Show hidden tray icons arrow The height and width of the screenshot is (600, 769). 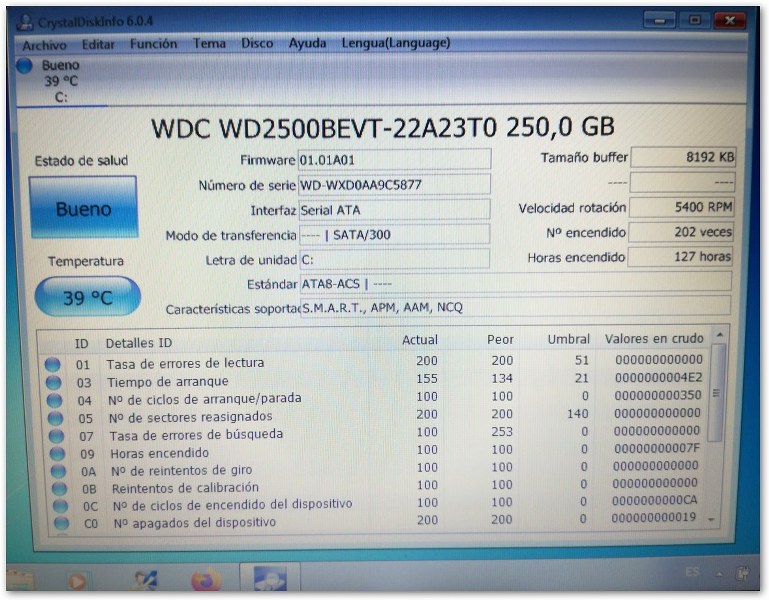click(719, 574)
